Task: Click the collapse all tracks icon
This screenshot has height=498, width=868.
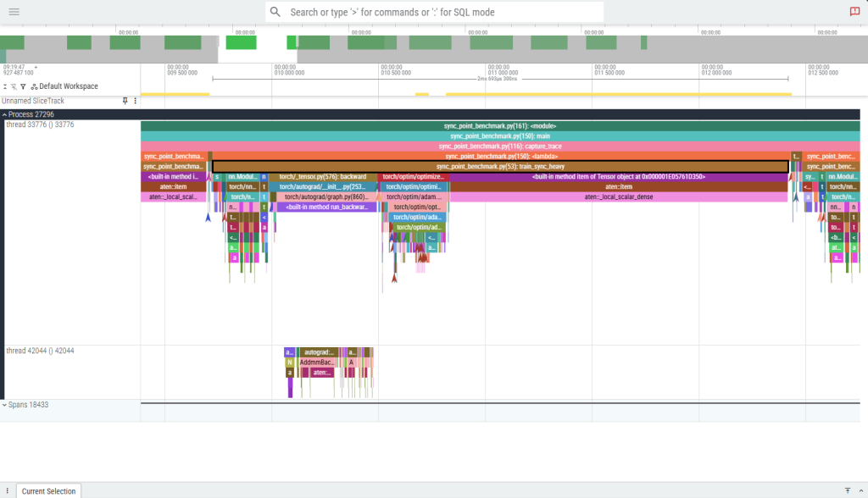Action: pos(5,86)
